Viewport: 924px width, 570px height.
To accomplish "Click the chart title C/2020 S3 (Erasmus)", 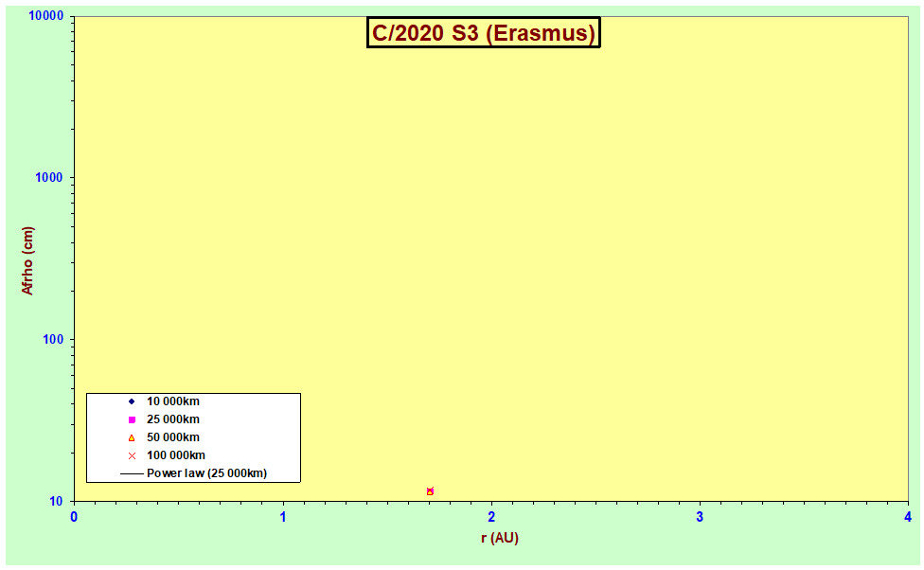I will coord(483,32).
